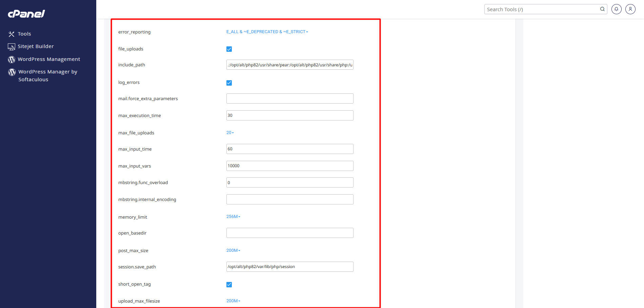Click the Sitejet Builder monitor icon
Image resolution: width=644 pixels, height=308 pixels.
point(12,47)
